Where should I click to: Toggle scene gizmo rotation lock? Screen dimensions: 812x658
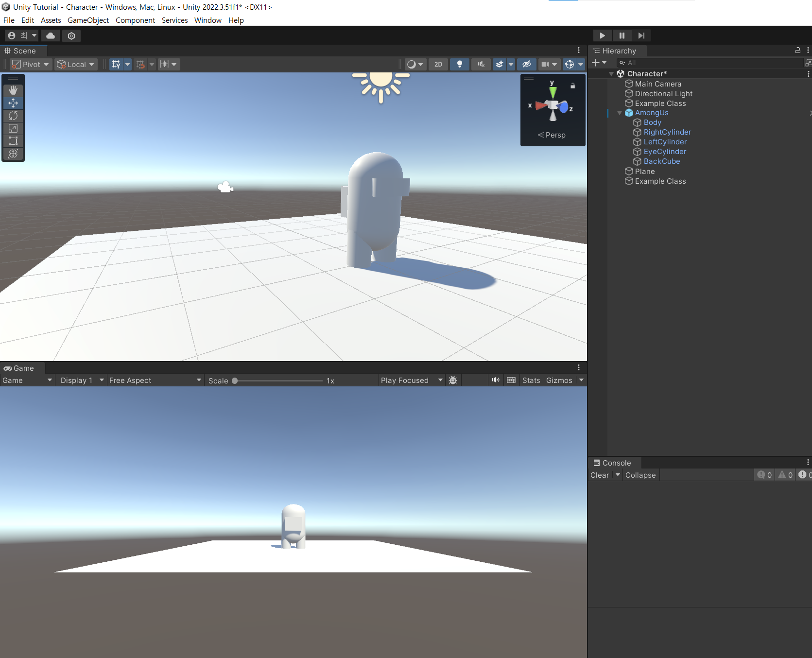(x=572, y=86)
